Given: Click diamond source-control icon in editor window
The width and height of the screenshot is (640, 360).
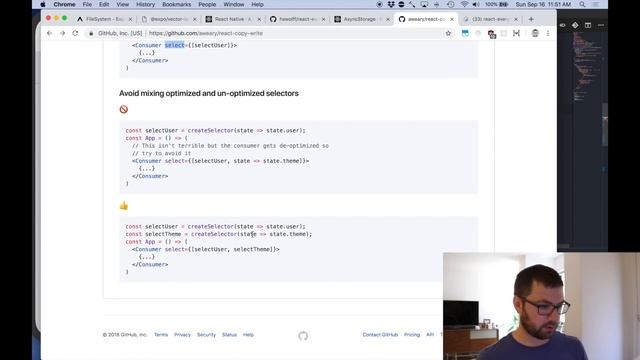Looking at the screenshot, I should tap(575, 25).
